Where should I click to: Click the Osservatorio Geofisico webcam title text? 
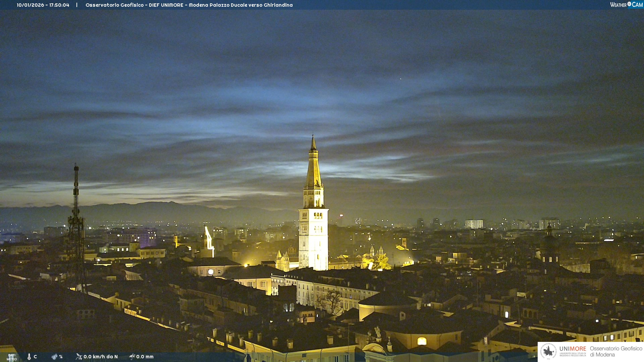pyautogui.click(x=189, y=5)
